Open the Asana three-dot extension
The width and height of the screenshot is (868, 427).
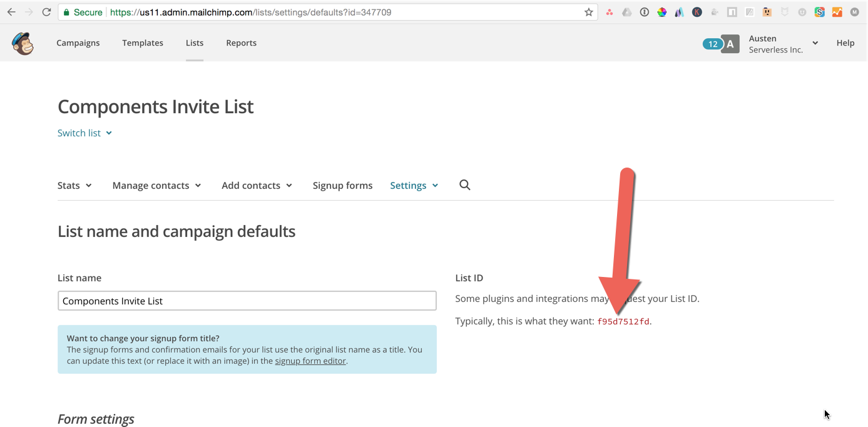coord(610,12)
